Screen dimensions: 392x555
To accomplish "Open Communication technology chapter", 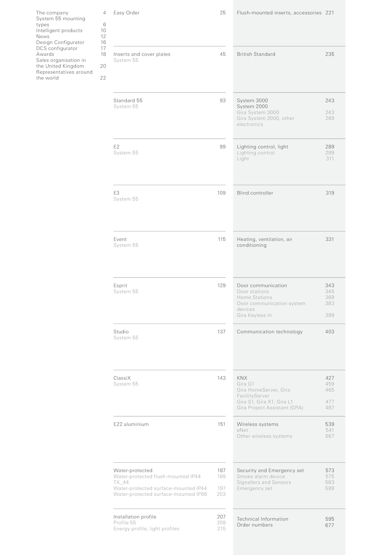I will tap(270, 332).
